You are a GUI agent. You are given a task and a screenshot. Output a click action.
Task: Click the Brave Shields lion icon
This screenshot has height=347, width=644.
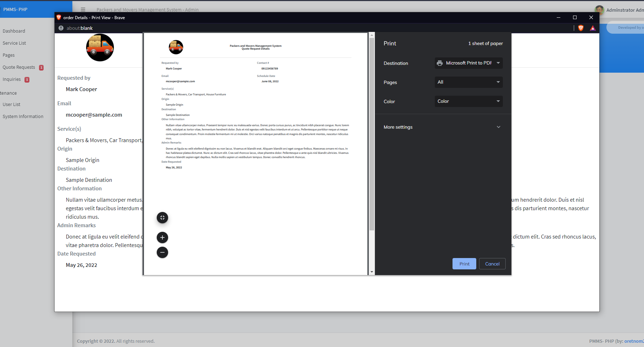pyautogui.click(x=581, y=28)
